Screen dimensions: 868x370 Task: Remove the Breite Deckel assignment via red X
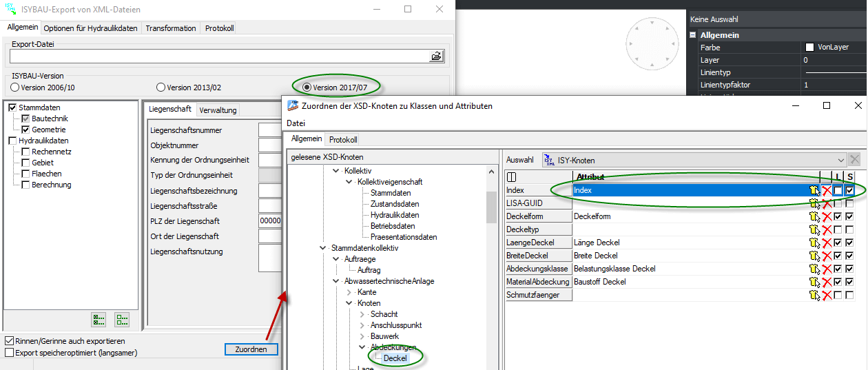point(826,256)
